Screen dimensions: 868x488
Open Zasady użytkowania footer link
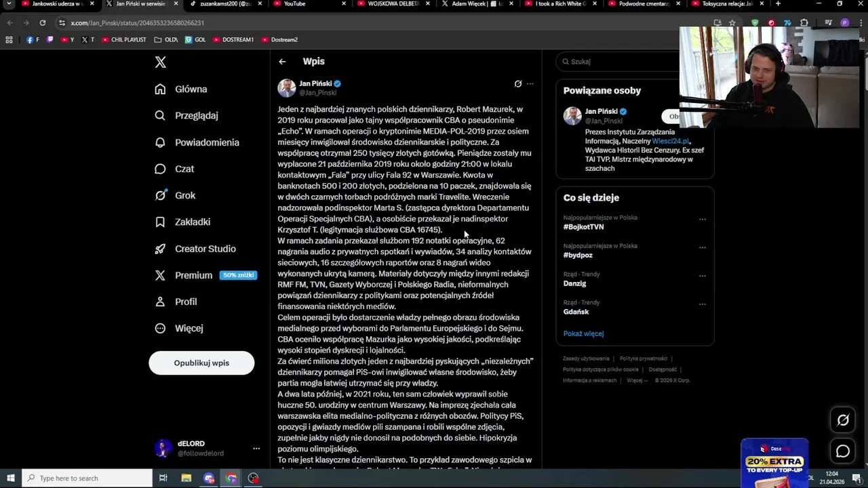(586, 359)
